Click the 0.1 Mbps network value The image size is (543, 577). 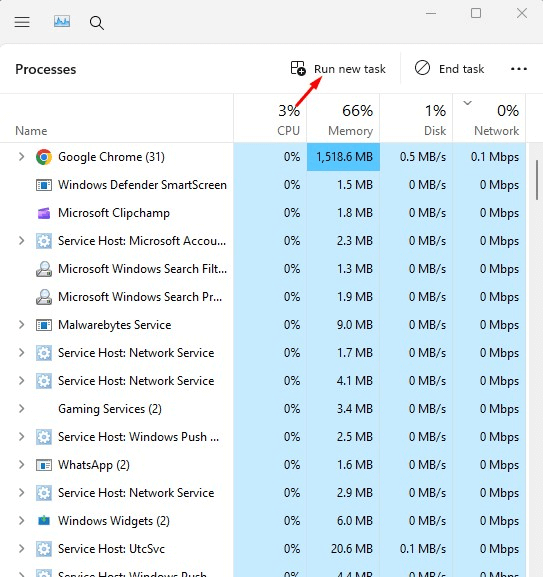point(495,157)
